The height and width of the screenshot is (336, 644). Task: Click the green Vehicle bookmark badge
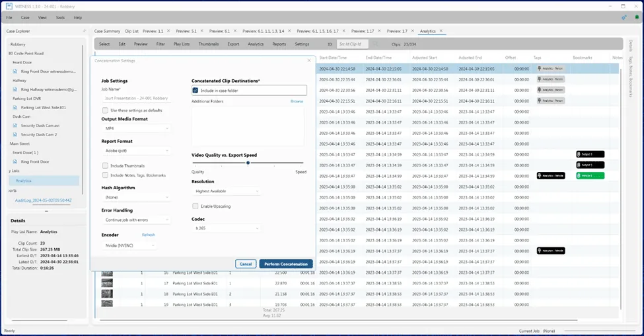[x=590, y=176]
